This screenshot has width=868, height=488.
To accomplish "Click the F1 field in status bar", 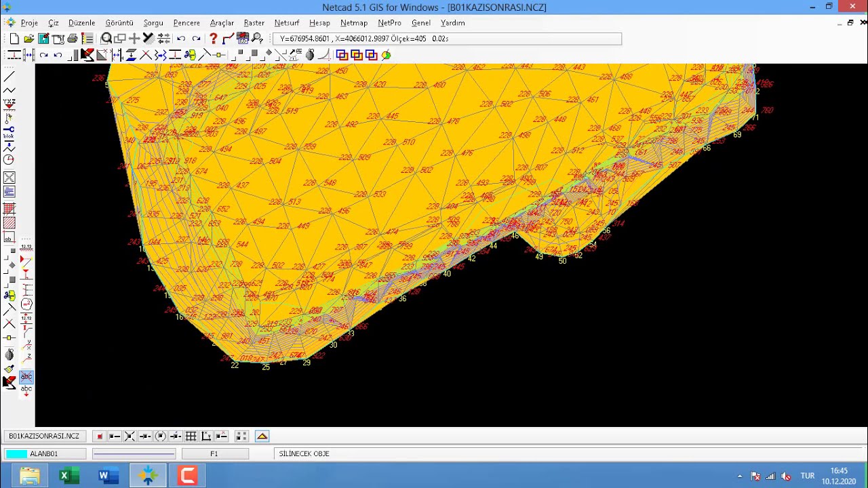I will coord(214,454).
